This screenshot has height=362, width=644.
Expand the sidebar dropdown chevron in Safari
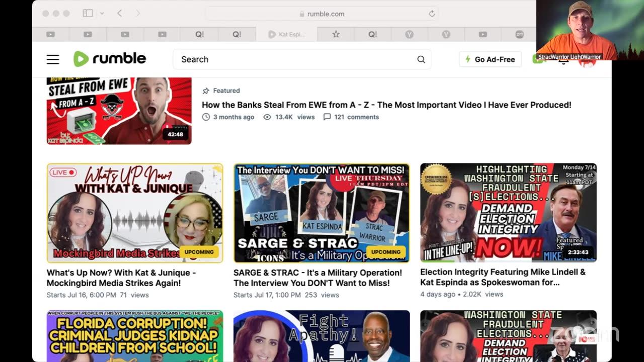click(101, 14)
